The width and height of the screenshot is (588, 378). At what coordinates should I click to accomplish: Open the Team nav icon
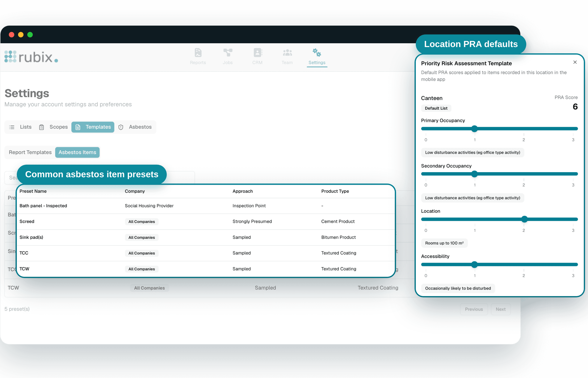(x=287, y=52)
